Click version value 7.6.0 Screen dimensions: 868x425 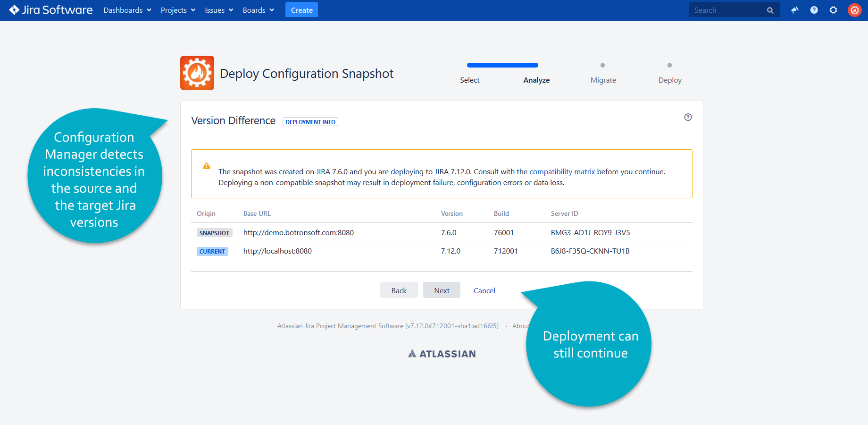[449, 232]
